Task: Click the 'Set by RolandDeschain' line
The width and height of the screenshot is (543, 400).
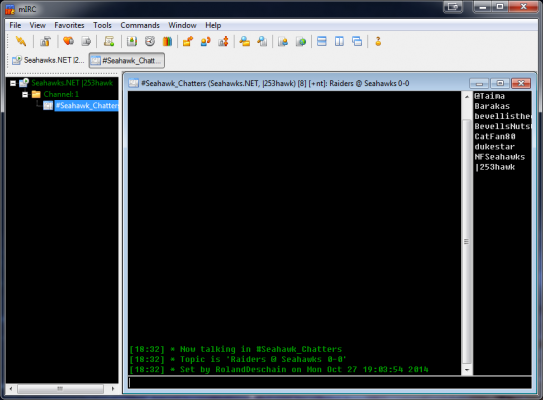Action: pos(279,370)
